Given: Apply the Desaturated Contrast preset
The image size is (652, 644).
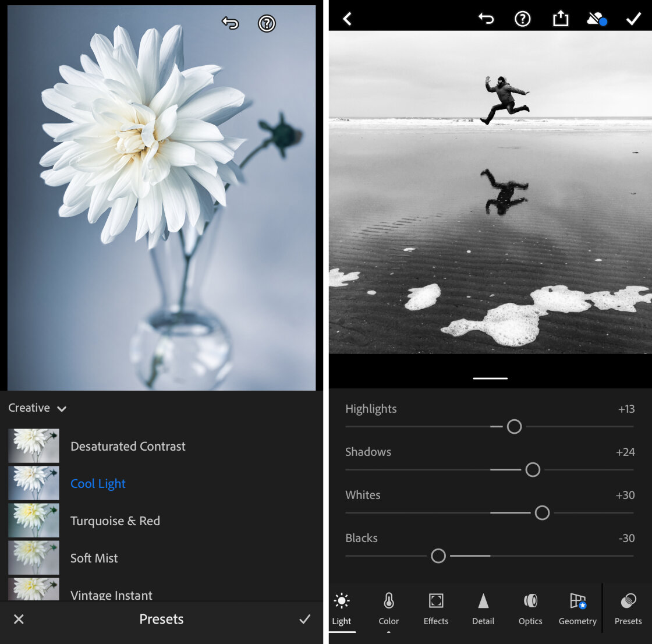Looking at the screenshot, I should [128, 447].
